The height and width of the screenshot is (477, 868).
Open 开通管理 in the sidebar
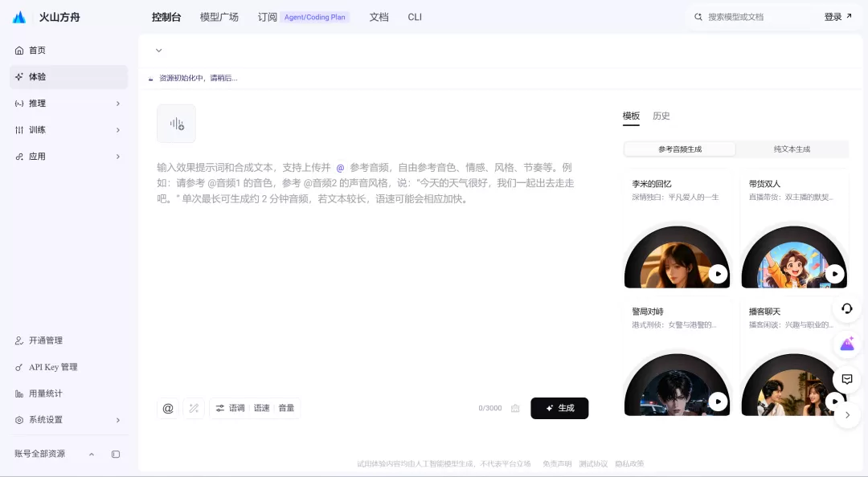(68, 340)
